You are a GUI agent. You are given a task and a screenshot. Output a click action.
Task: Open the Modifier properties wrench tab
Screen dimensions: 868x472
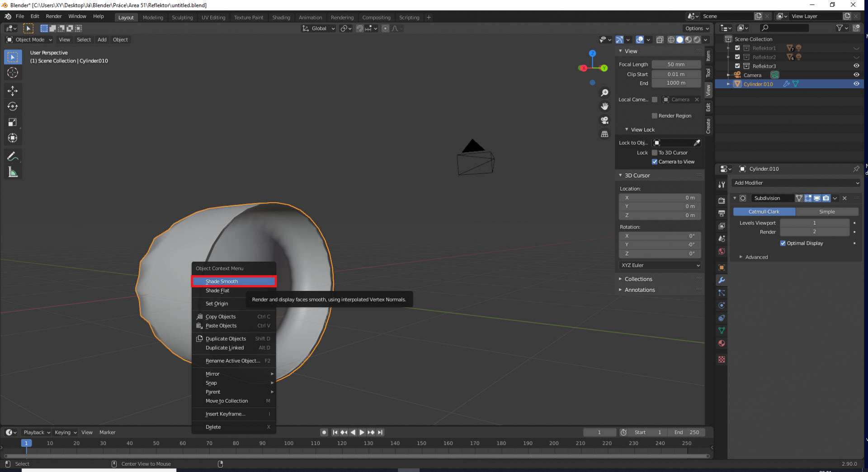pos(722,280)
